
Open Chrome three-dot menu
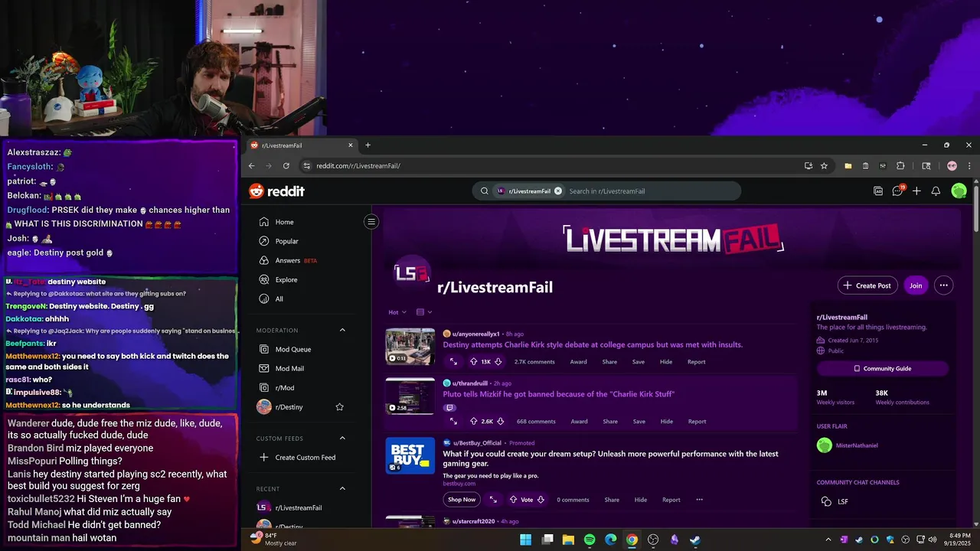click(x=969, y=165)
